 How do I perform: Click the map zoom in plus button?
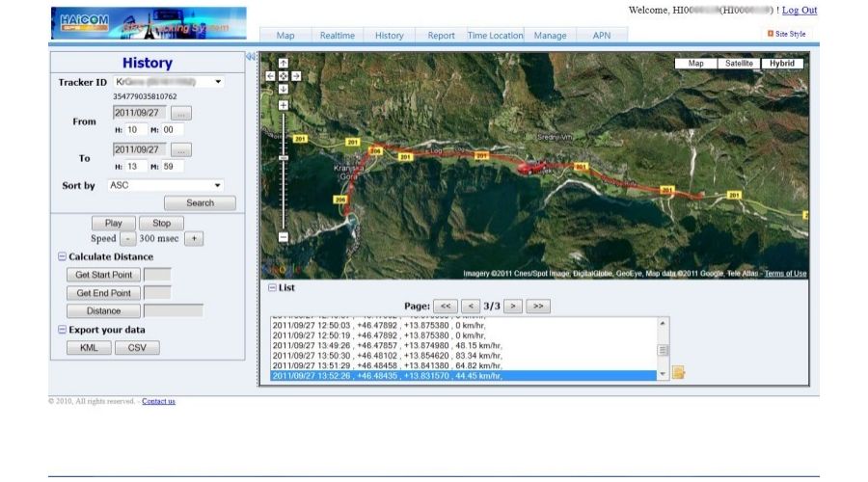[x=283, y=104]
